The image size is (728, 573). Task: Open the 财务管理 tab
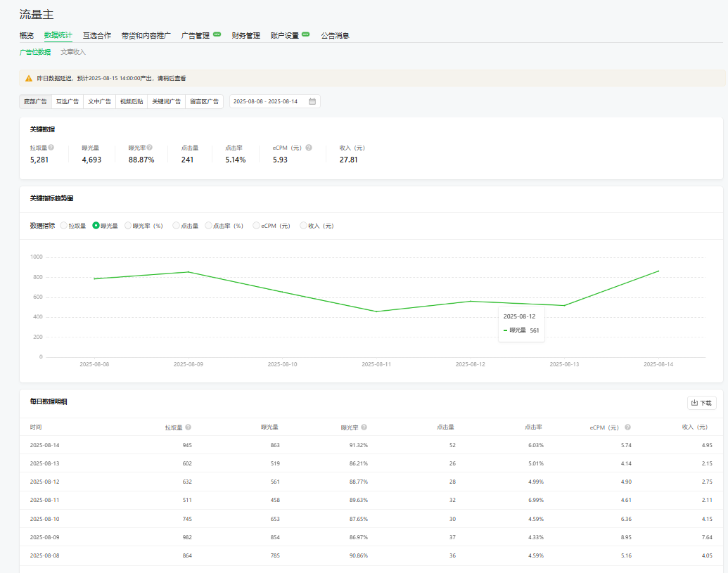click(246, 36)
